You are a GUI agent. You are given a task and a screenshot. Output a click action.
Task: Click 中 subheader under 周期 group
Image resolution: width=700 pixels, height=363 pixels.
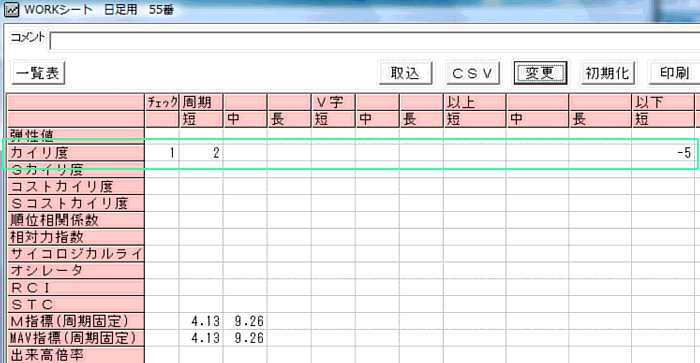tap(245, 120)
